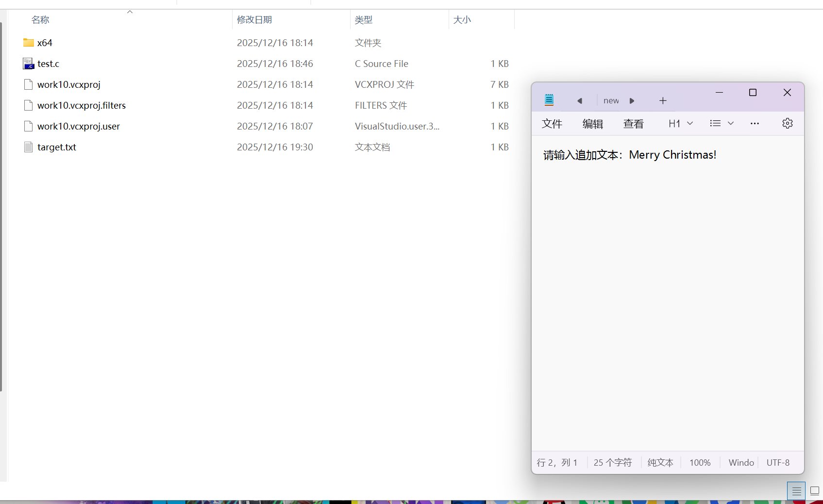Click the date 2025/12/16 18:07
823x504 pixels.
[x=275, y=126]
